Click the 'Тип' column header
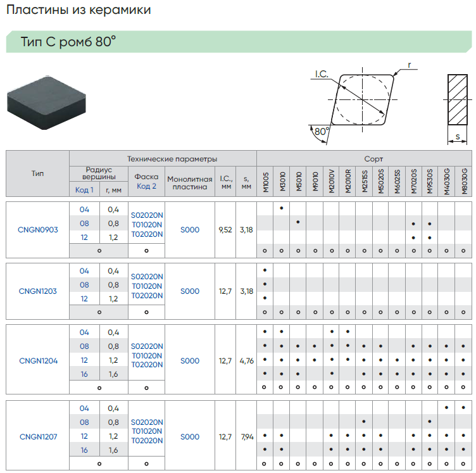Screen dimensions: 476x473 pos(37,173)
